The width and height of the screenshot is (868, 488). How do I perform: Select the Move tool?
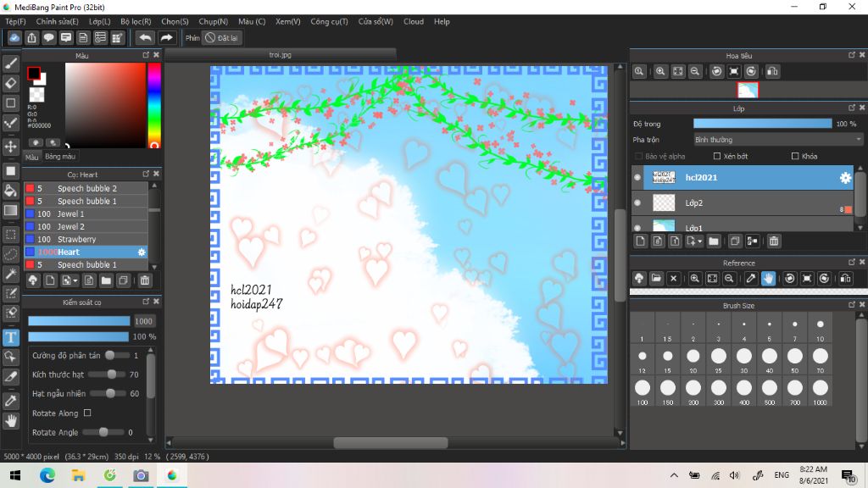(x=10, y=147)
